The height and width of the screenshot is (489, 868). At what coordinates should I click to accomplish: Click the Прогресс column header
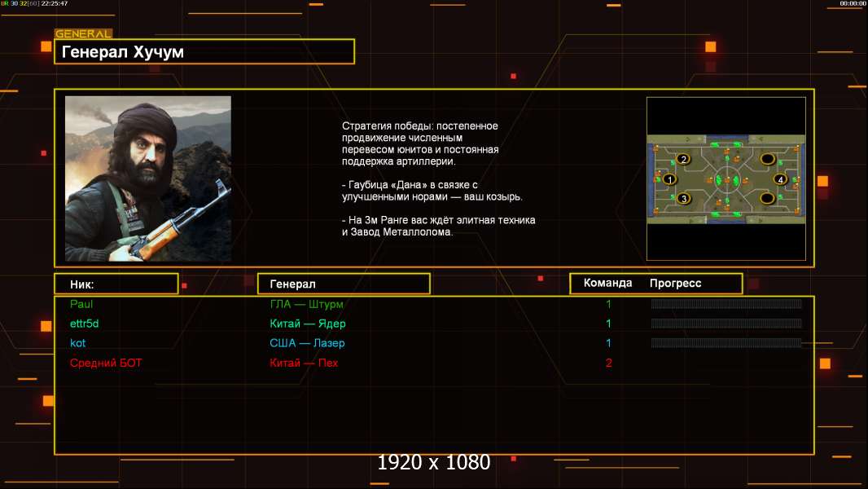[675, 284]
